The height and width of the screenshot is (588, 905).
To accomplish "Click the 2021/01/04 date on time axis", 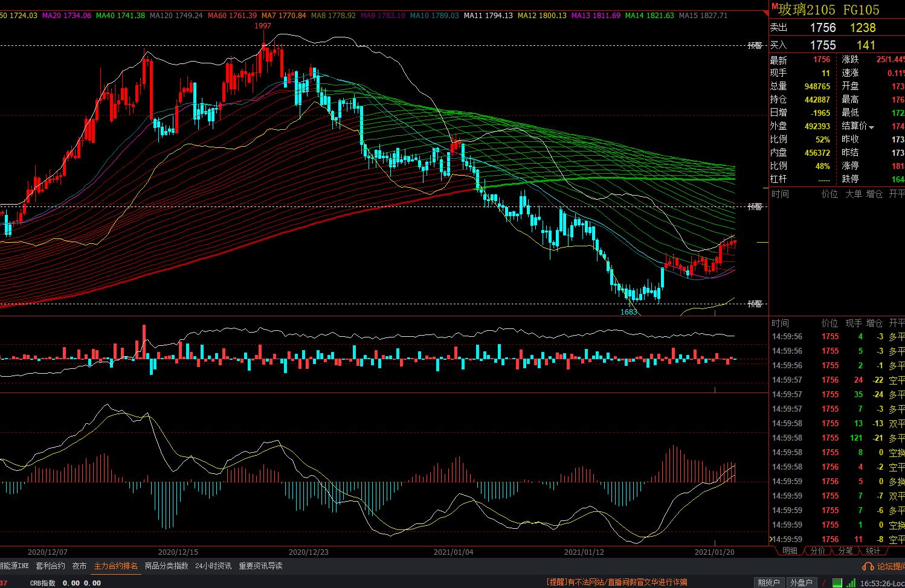I will click(453, 552).
